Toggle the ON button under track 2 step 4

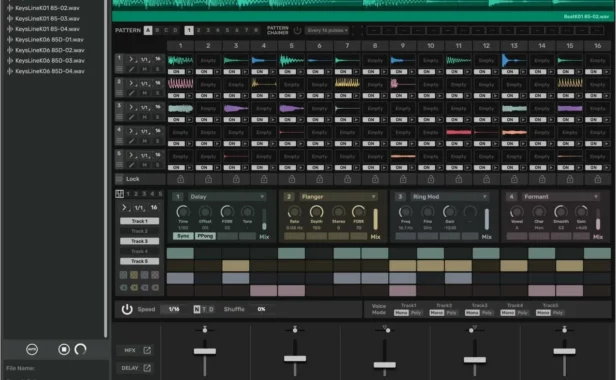[260, 96]
